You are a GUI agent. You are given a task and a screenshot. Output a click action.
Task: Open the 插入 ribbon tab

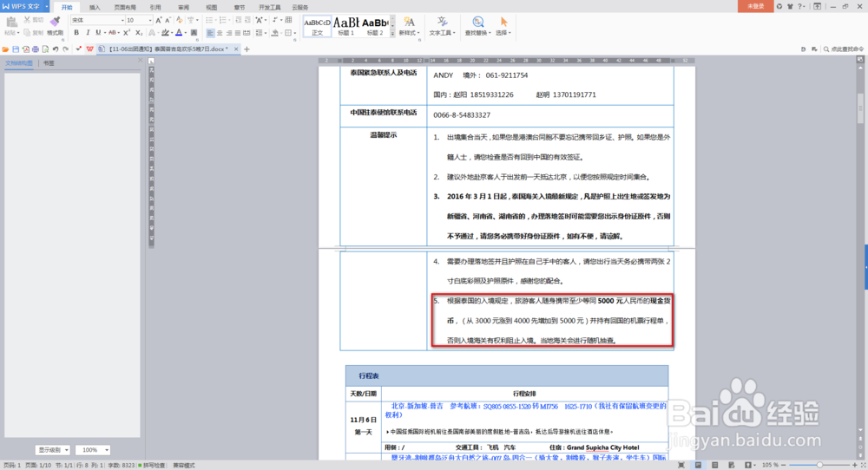click(95, 7)
